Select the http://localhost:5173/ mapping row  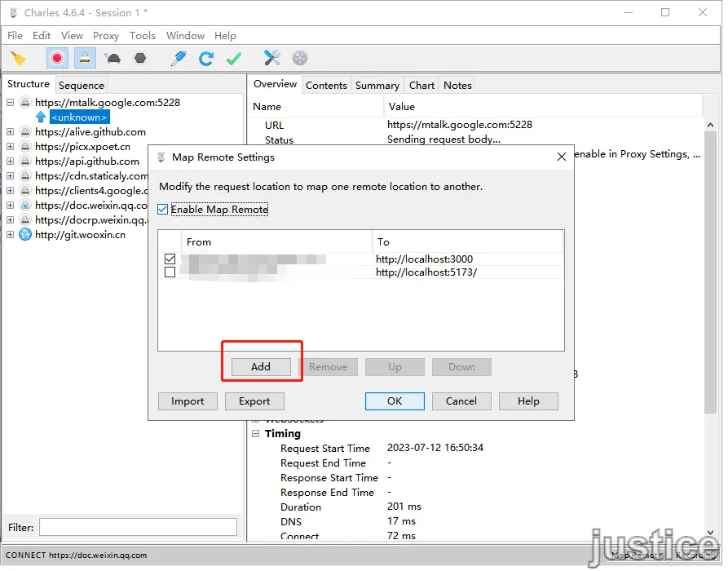pos(362,272)
